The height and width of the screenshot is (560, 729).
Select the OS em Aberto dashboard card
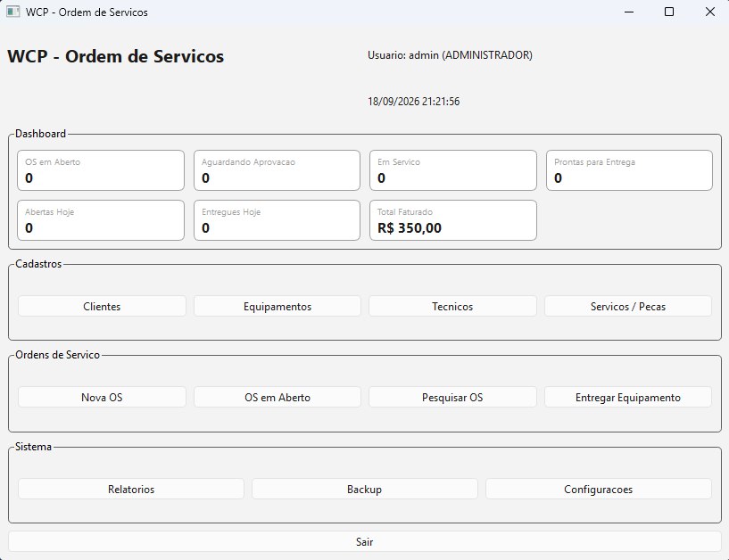coord(101,170)
